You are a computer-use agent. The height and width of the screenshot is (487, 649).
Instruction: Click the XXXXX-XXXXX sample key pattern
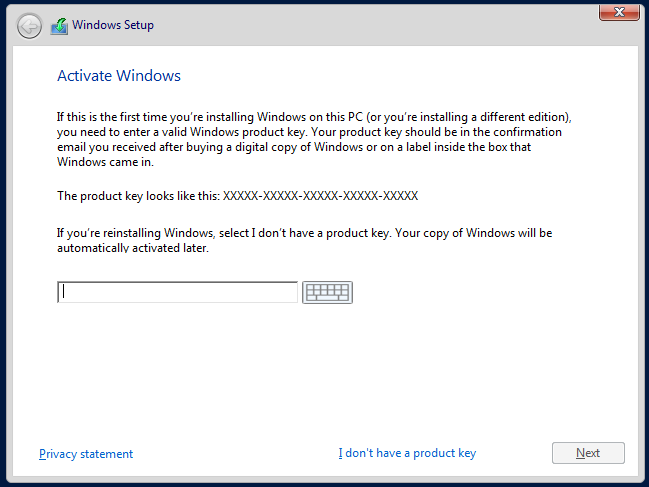(x=320, y=196)
